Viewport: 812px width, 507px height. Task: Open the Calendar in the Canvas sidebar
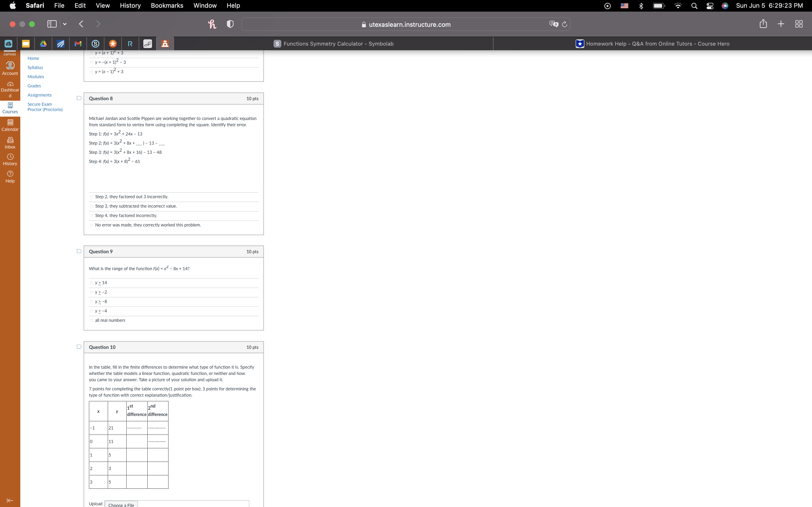[x=10, y=125]
